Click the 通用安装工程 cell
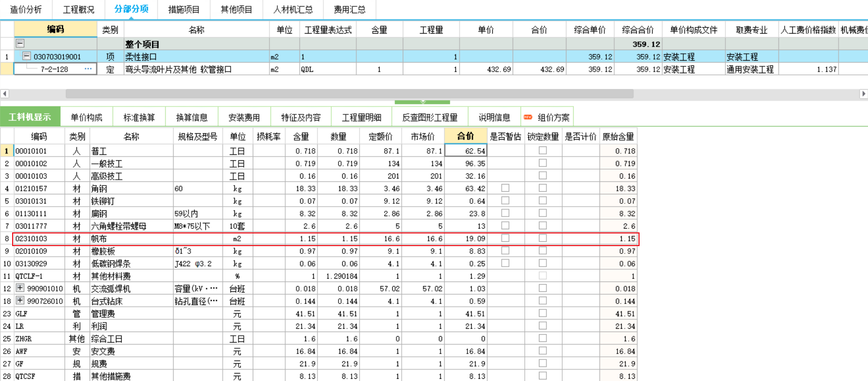 (752, 69)
